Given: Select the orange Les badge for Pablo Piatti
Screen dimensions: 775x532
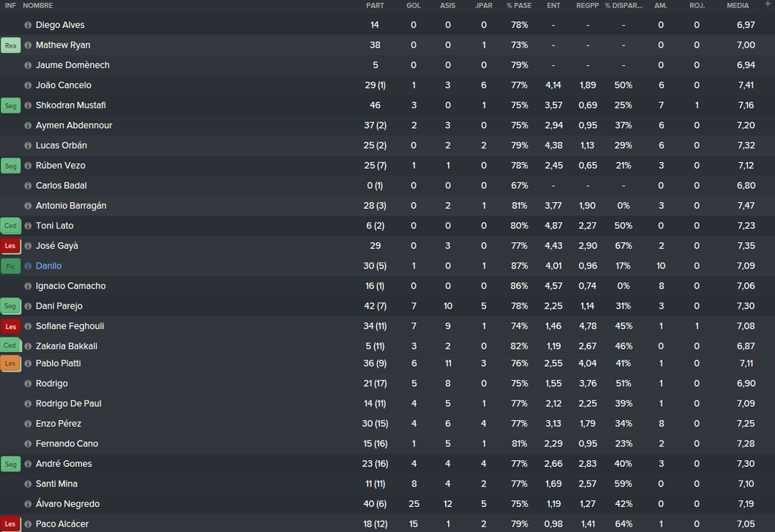Looking at the screenshot, I should tap(11, 363).
